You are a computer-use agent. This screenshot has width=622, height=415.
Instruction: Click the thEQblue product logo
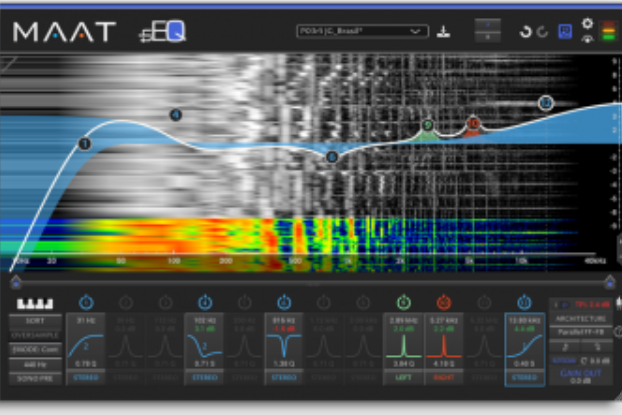[162, 31]
